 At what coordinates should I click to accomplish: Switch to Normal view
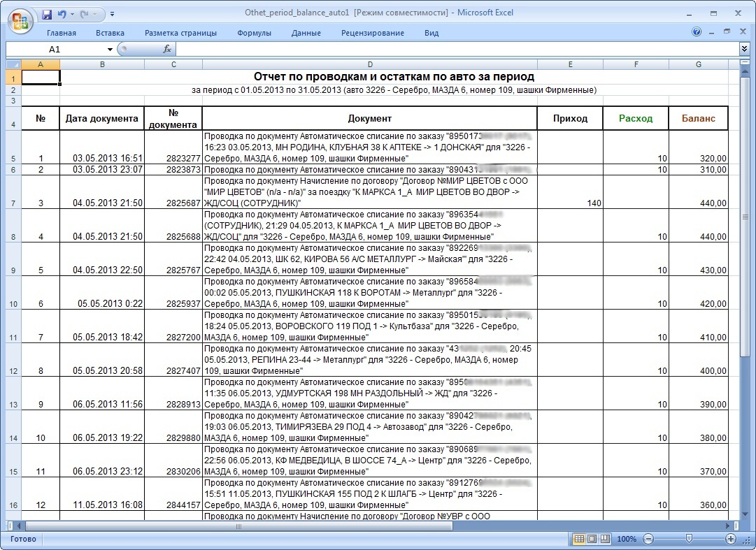click(578, 539)
